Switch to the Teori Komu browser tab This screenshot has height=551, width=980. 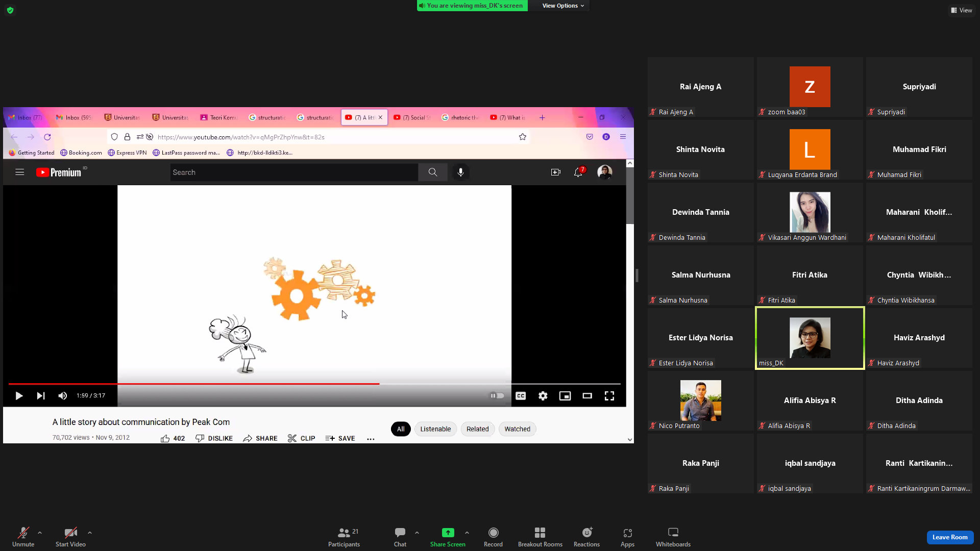pyautogui.click(x=219, y=117)
